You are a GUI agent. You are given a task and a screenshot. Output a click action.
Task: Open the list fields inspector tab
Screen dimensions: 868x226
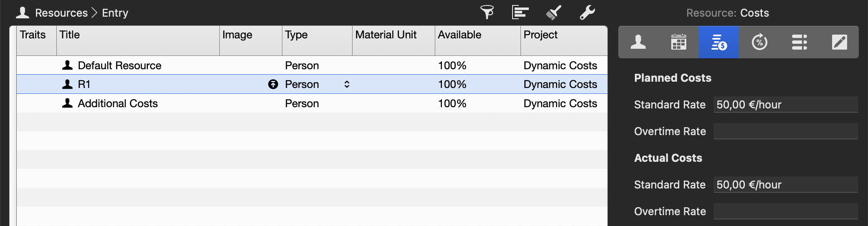coord(799,42)
